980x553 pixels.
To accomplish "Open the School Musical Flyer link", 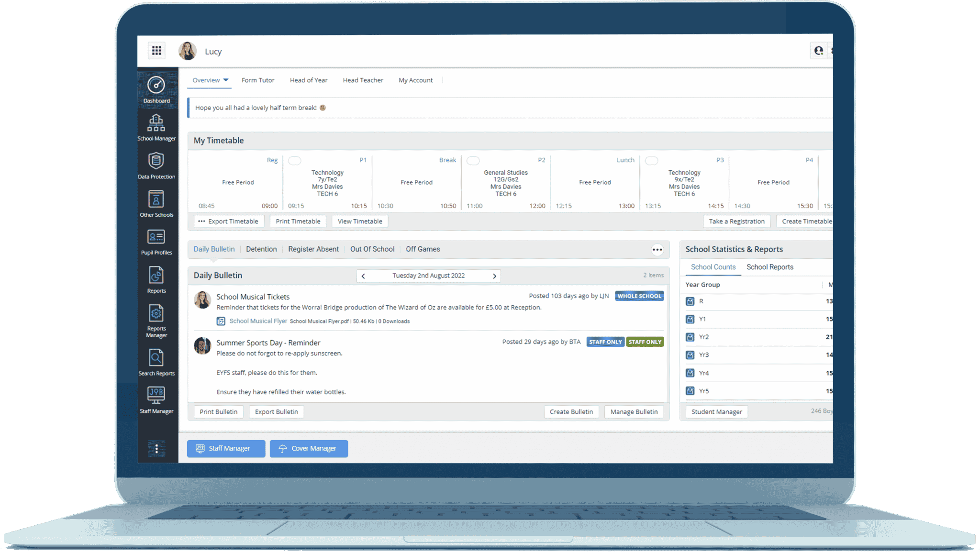I will tap(258, 321).
